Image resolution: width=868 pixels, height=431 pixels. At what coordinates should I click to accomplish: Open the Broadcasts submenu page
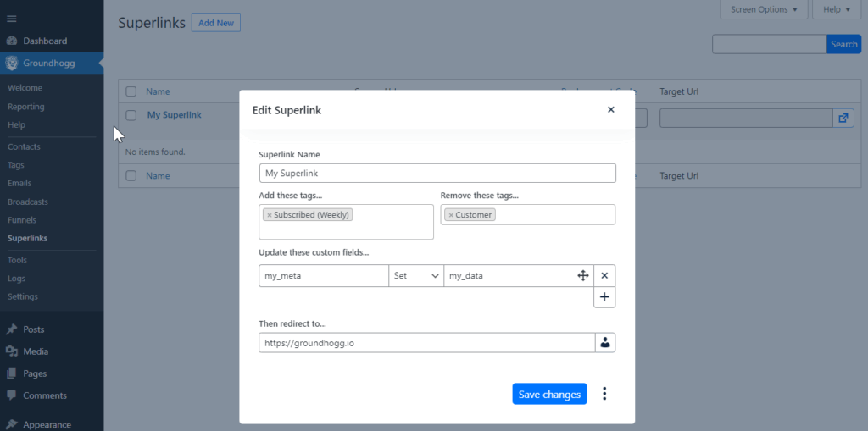click(28, 202)
